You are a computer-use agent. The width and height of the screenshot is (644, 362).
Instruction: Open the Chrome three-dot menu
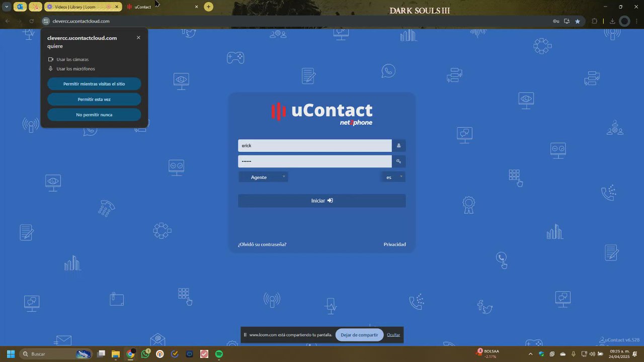(x=637, y=21)
